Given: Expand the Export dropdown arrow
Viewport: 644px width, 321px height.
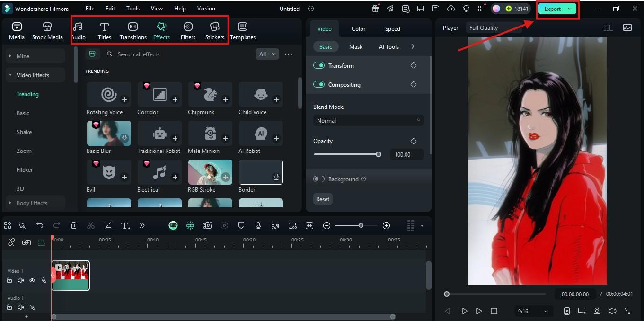Looking at the screenshot, I should click(x=570, y=9).
